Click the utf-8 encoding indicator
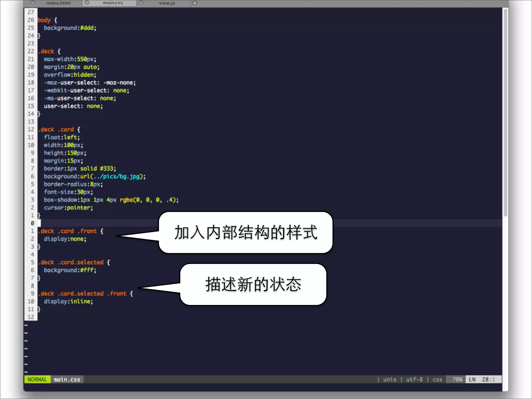 414,380
